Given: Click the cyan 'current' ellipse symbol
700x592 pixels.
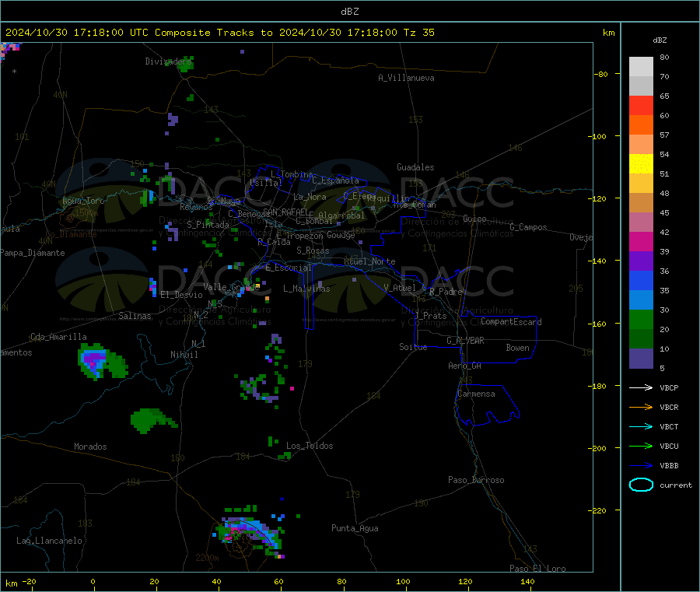Looking at the screenshot, I should click(x=641, y=485).
